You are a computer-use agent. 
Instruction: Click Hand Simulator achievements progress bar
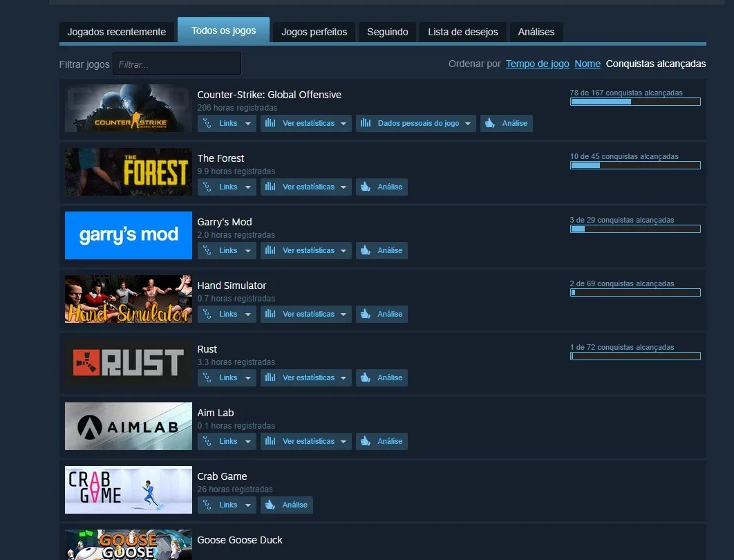pyautogui.click(x=635, y=292)
